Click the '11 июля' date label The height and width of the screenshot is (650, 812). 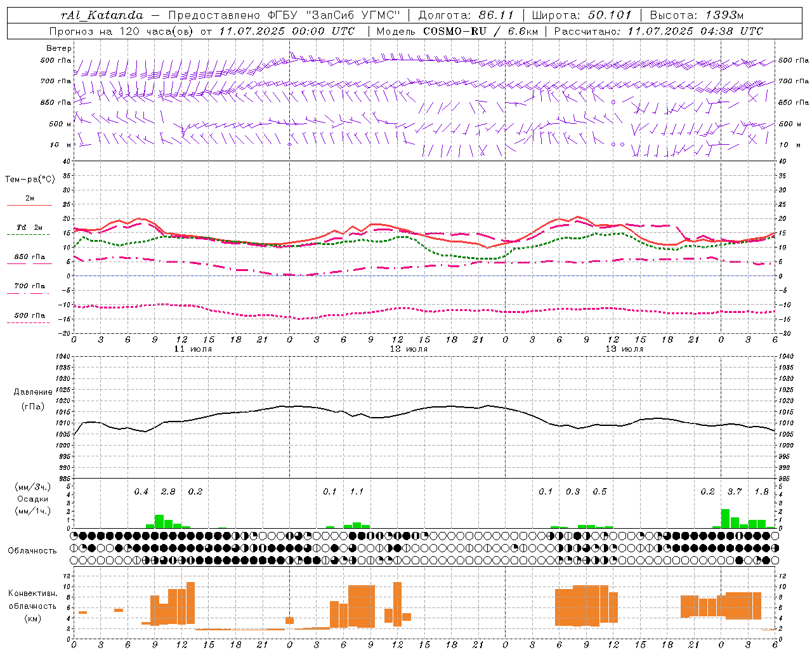193,349
